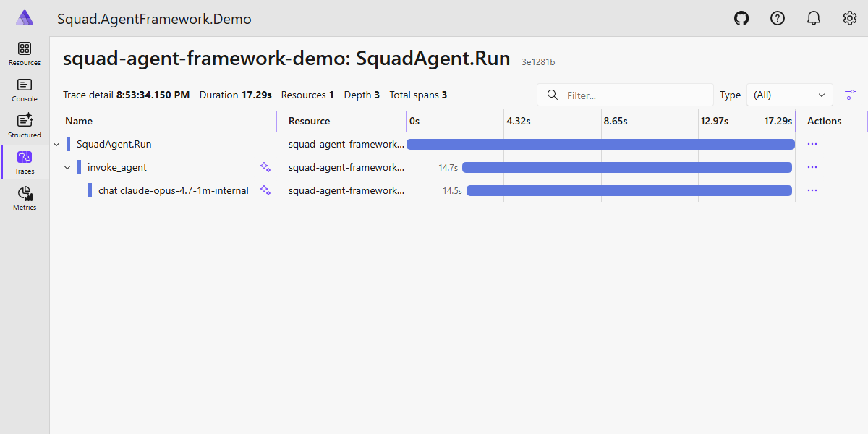This screenshot has width=868, height=434.
Task: Collapse the invoke_agent span row
Action: (x=67, y=167)
